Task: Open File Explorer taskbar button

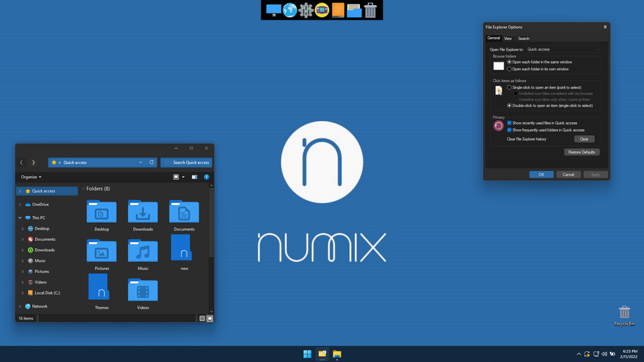Action: (337, 354)
